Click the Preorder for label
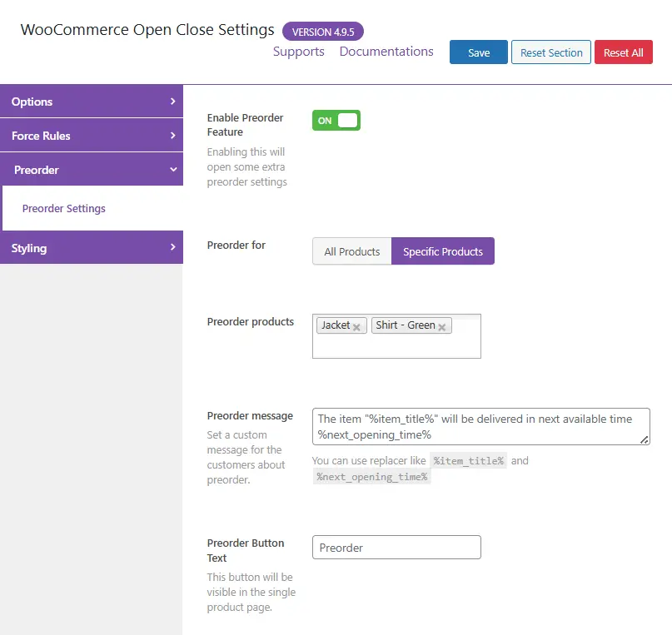The height and width of the screenshot is (635, 672). point(236,245)
